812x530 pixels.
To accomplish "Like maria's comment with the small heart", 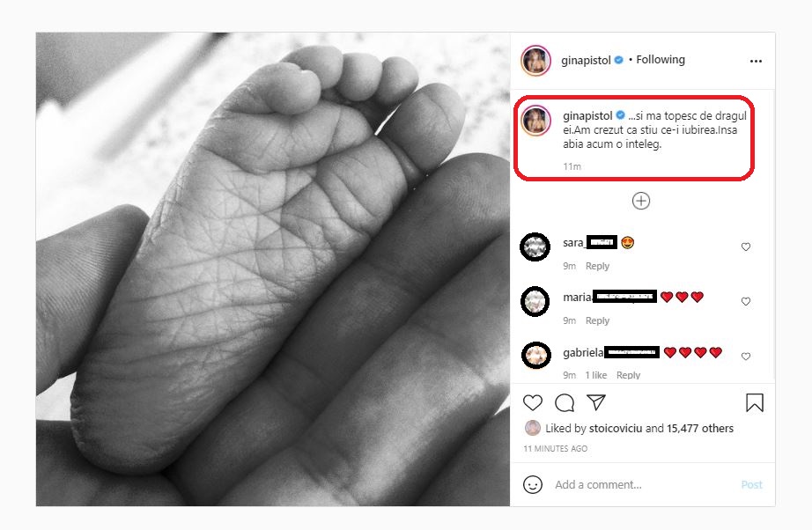I will 746,302.
